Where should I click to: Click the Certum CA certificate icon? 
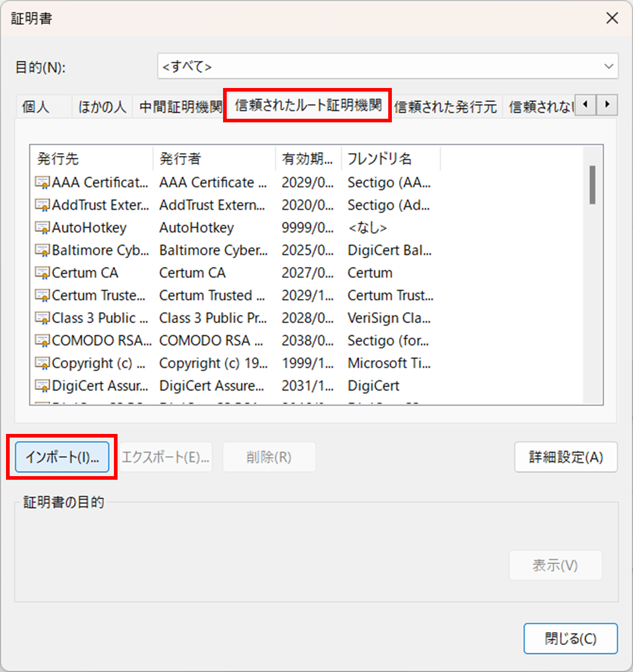[42, 273]
